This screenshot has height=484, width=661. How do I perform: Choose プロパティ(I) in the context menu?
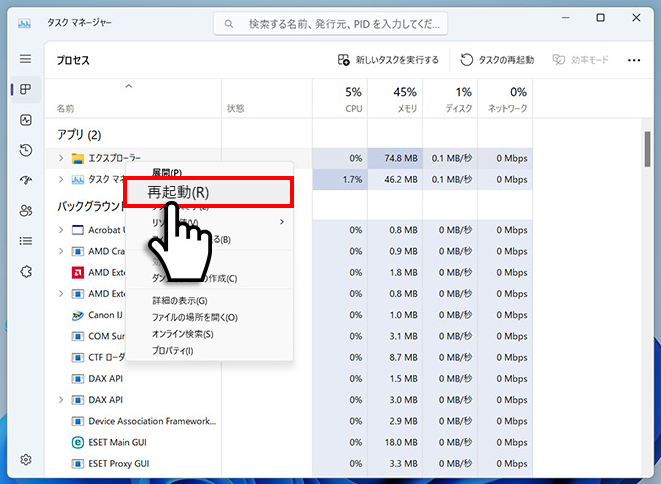(x=172, y=350)
